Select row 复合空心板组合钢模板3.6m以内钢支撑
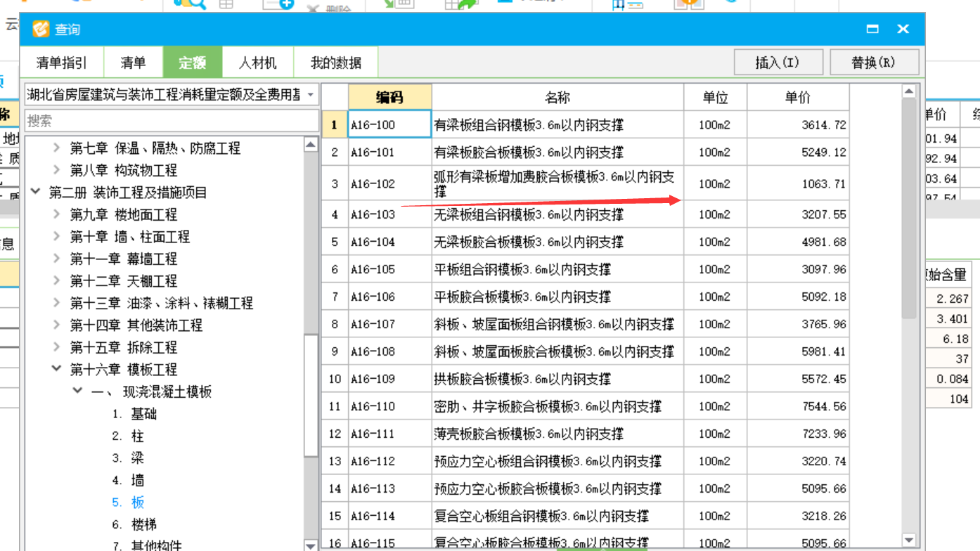 [x=585, y=516]
